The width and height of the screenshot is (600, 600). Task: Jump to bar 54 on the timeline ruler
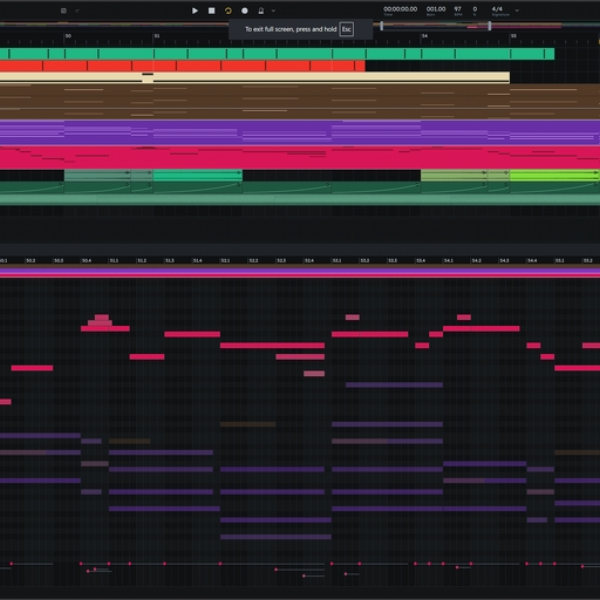click(x=425, y=36)
